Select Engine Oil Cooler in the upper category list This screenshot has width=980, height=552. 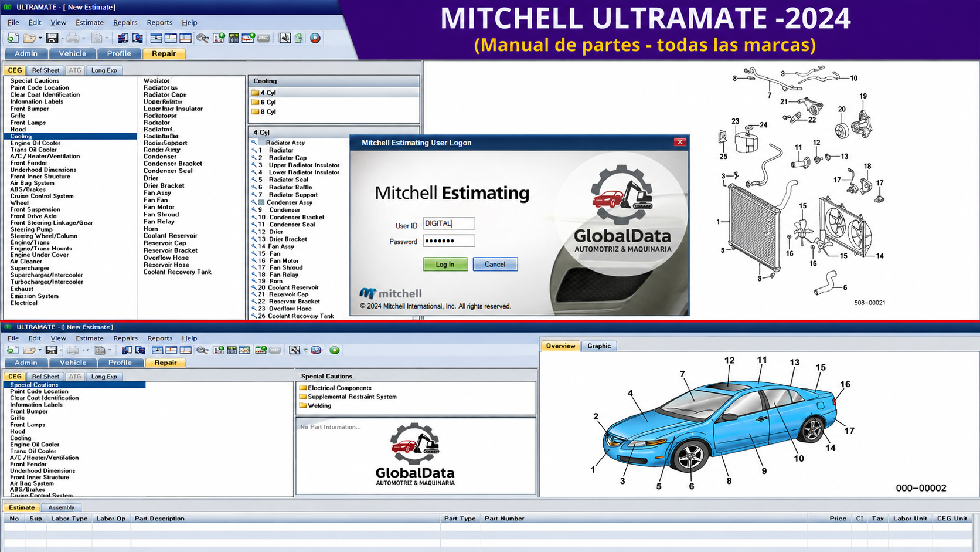(x=35, y=143)
